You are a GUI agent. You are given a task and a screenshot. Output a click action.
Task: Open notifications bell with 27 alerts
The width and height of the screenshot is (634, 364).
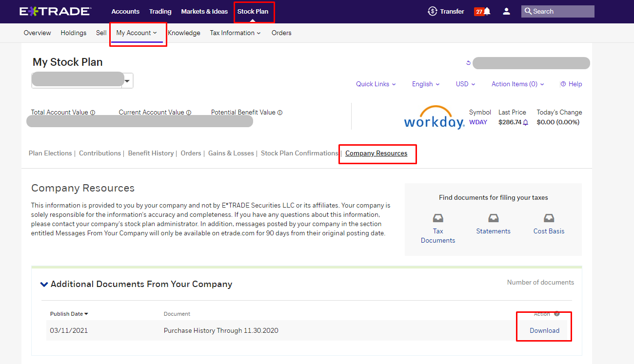pyautogui.click(x=482, y=11)
